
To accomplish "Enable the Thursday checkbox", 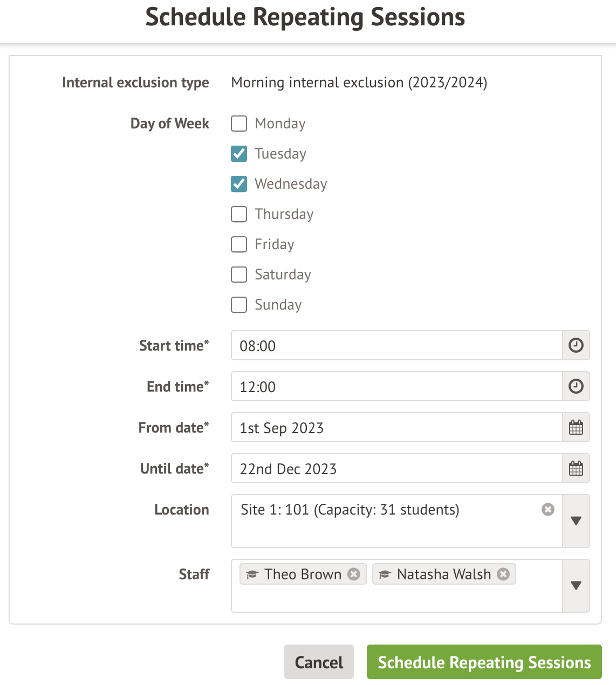I will (239, 214).
